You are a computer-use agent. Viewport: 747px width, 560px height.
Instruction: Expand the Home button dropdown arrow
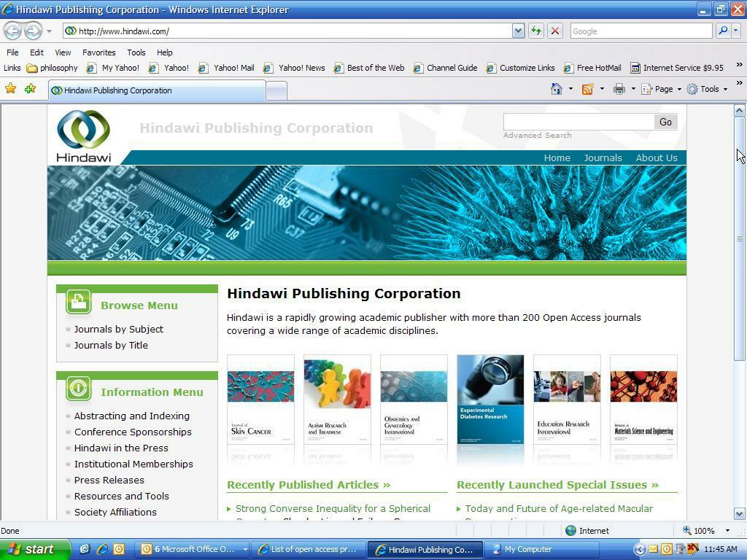pyautogui.click(x=570, y=89)
